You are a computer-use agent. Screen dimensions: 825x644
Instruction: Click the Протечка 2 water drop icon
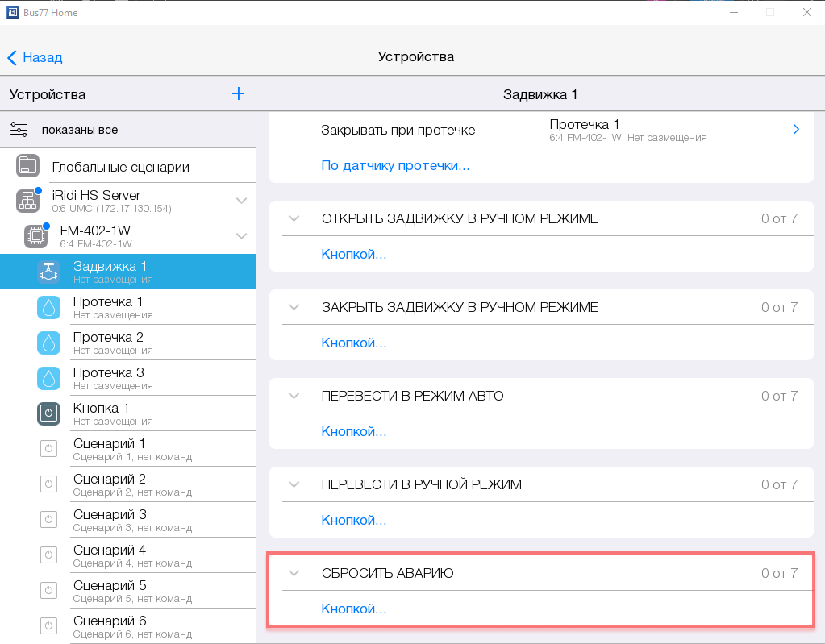click(x=49, y=343)
